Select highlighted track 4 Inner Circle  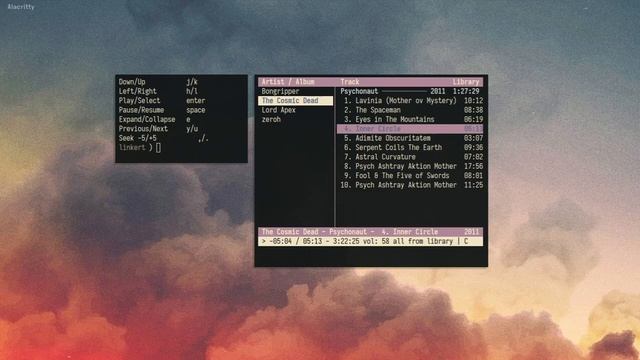click(x=410, y=129)
